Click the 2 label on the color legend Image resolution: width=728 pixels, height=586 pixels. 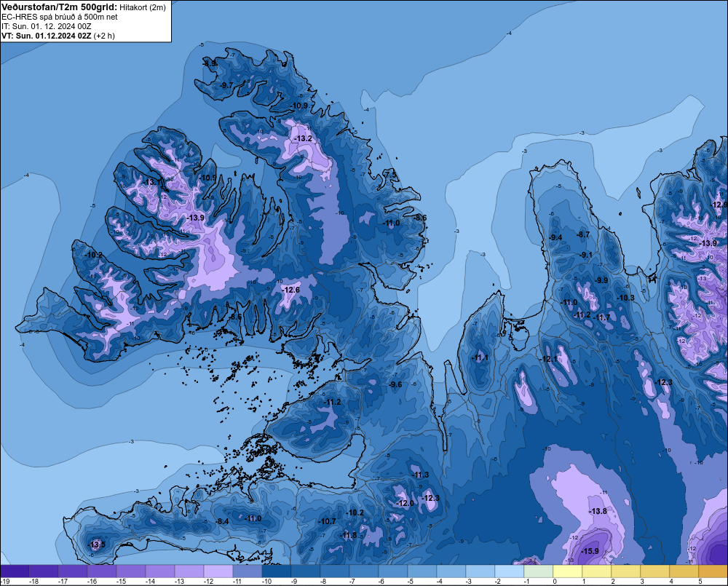pyautogui.click(x=613, y=582)
